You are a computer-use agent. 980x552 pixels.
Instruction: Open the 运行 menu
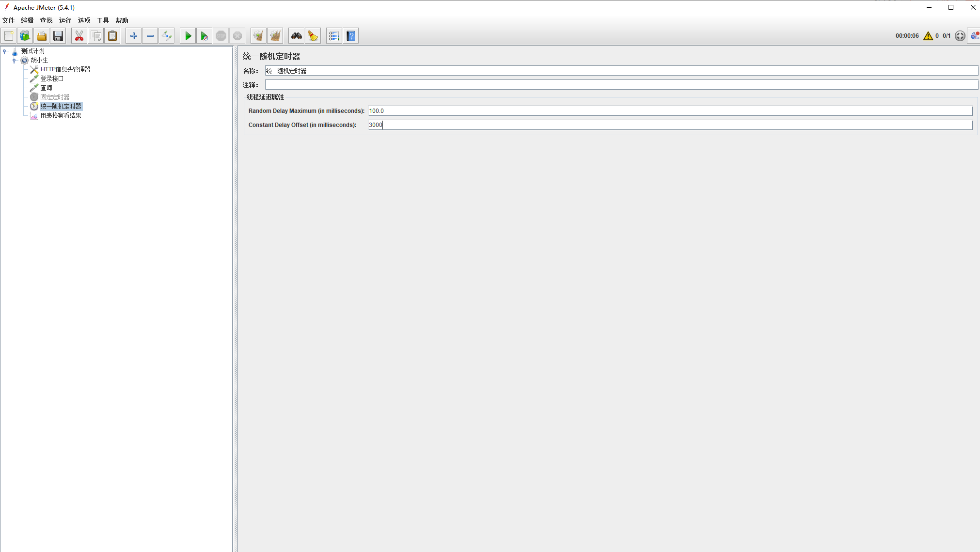click(65, 20)
